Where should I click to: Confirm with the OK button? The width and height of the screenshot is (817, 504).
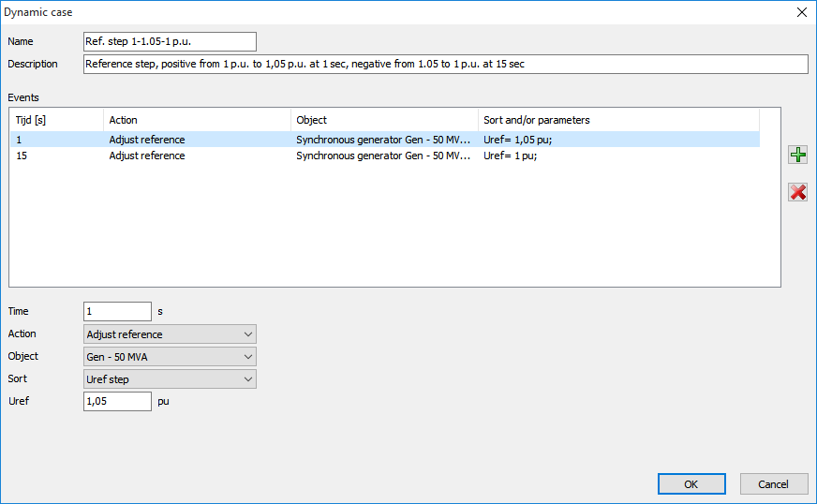coord(691,484)
